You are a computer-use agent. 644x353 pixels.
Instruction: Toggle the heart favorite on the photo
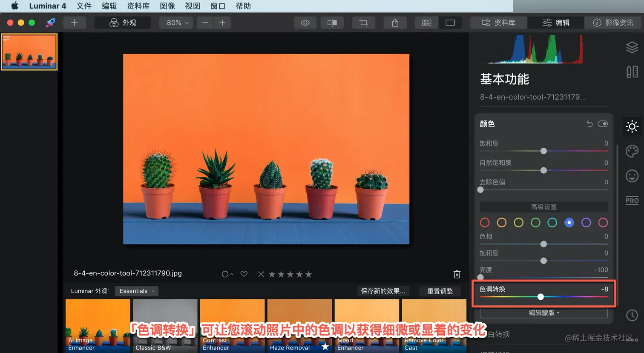point(244,274)
